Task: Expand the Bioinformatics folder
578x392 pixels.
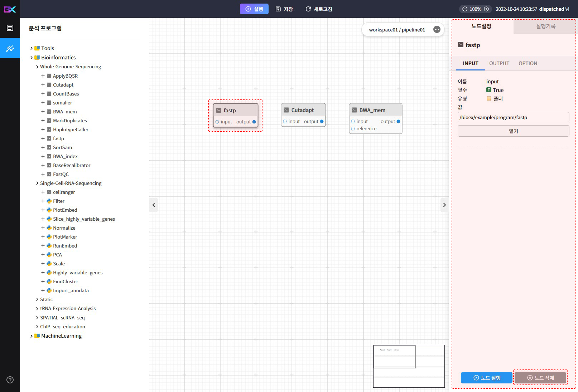Action: 32,58
